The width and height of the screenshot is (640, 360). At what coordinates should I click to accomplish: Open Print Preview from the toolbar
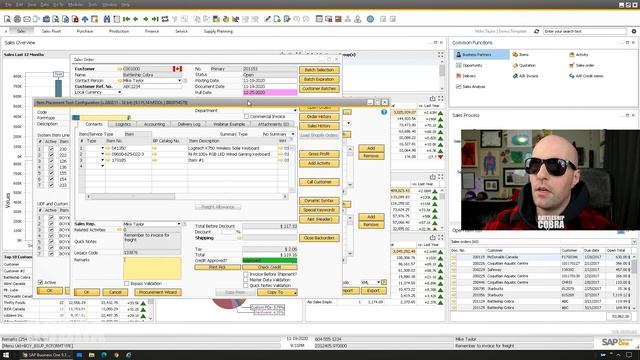click(x=7, y=19)
